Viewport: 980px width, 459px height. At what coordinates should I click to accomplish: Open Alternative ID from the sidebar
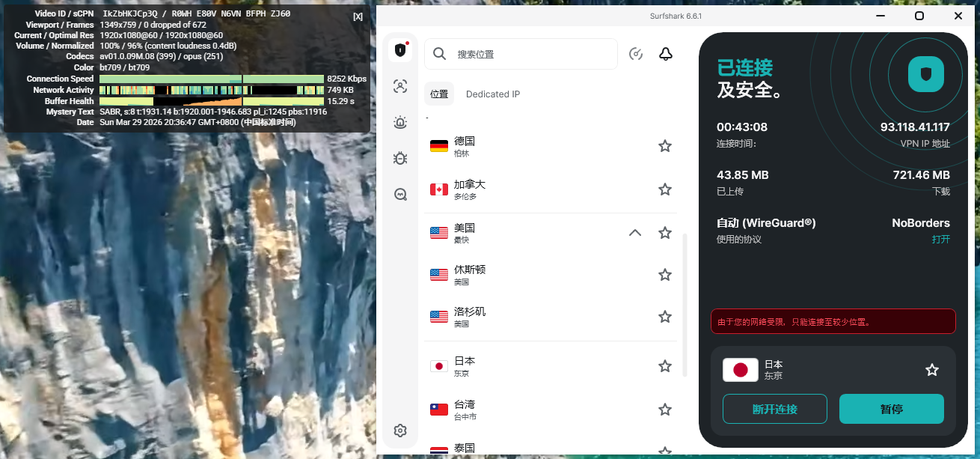[x=400, y=87]
